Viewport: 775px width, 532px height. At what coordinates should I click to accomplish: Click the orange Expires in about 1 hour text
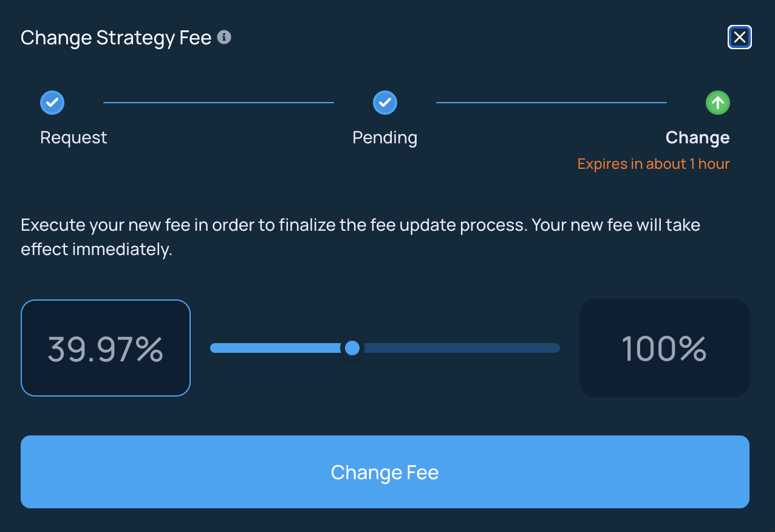coord(654,164)
